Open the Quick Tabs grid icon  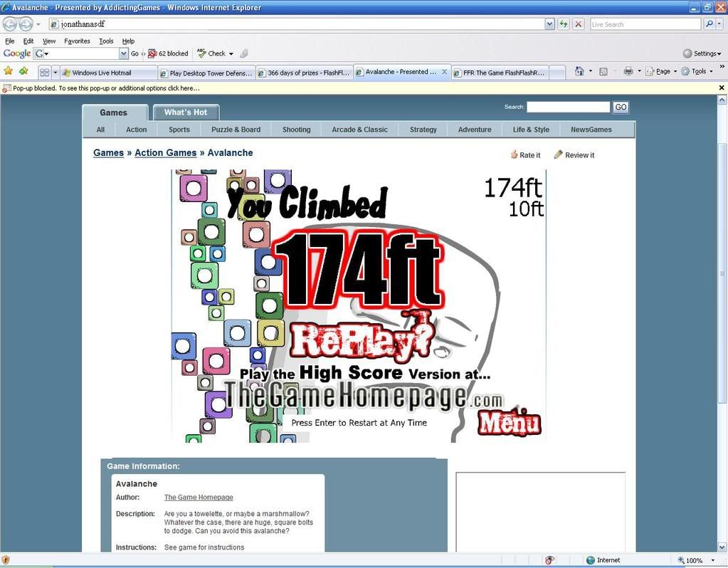(x=44, y=72)
